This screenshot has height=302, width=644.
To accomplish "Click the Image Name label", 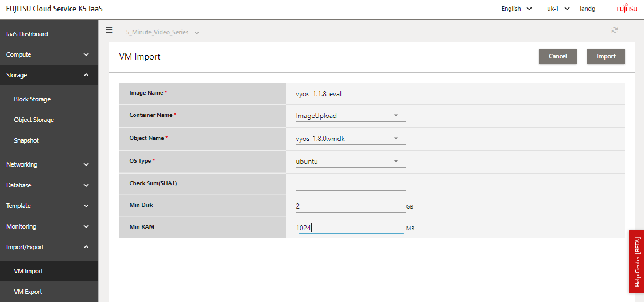I will pos(146,93).
